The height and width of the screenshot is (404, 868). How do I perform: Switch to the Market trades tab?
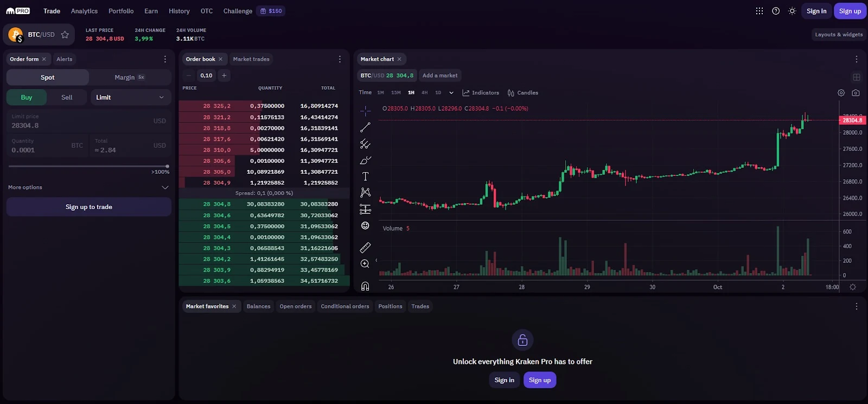point(251,59)
